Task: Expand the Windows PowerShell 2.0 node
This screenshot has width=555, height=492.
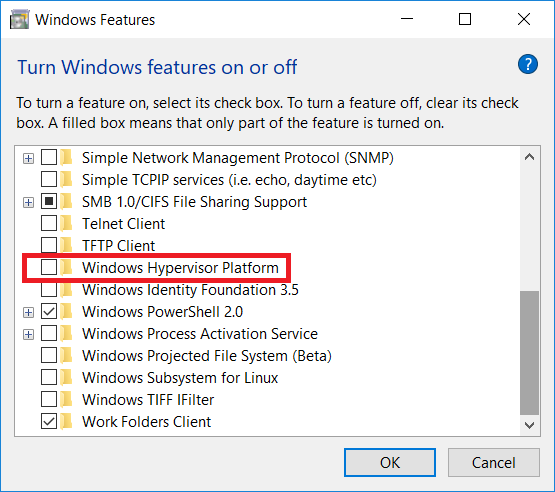Action: point(28,313)
